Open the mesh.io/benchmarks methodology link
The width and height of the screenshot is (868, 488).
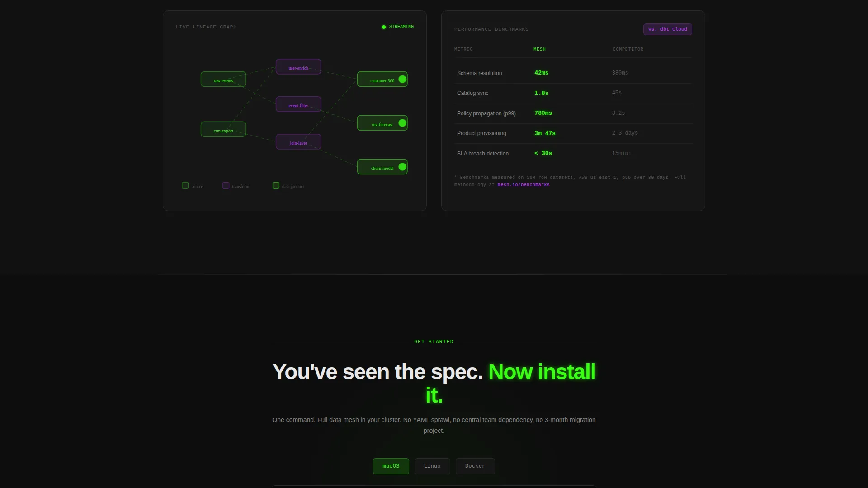[x=524, y=185]
